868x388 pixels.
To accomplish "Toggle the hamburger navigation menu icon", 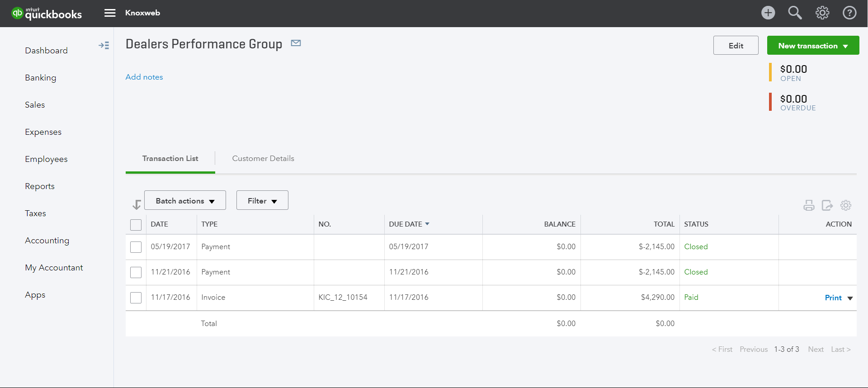I will coord(110,13).
